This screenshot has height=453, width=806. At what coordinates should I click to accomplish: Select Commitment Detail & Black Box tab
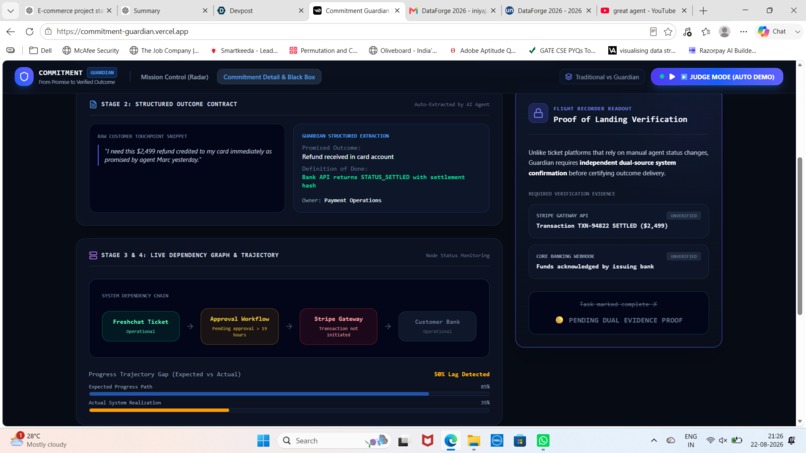point(269,77)
